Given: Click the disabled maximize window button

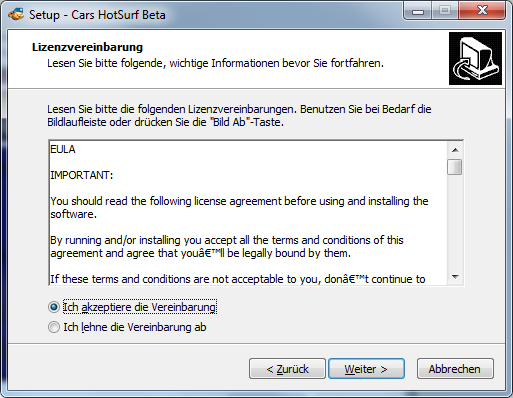Looking at the screenshot, I should click(x=445, y=11).
